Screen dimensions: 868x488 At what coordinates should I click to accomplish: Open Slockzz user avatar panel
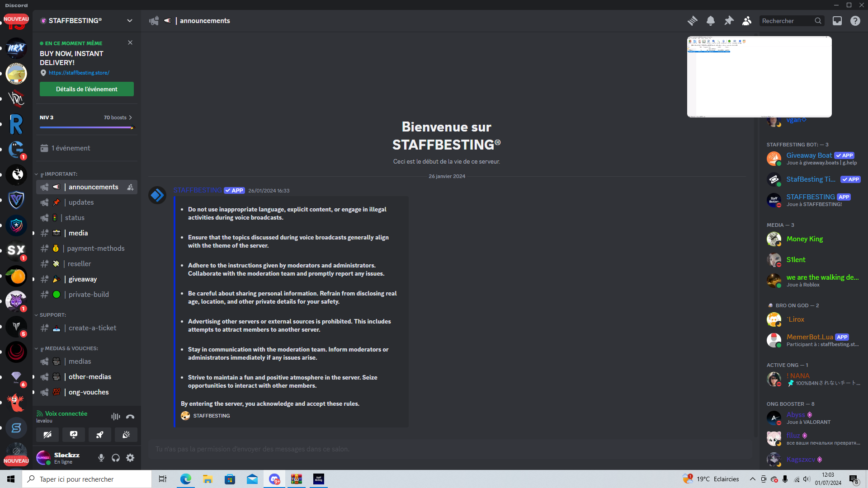click(x=43, y=458)
